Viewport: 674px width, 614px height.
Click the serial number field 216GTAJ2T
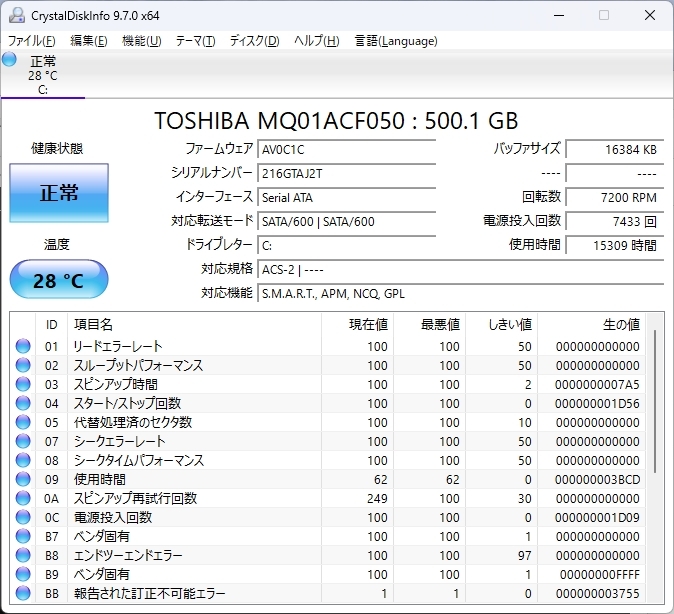[346, 173]
